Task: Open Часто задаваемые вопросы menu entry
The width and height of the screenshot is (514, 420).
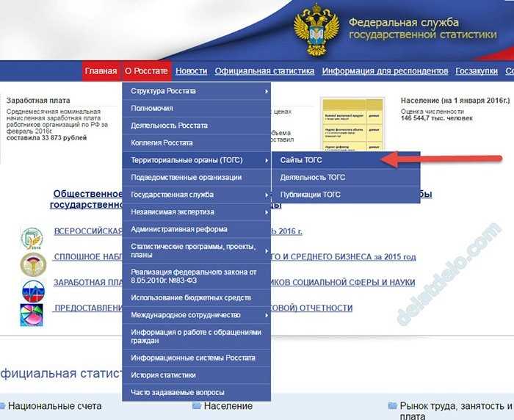Action: 196,392
